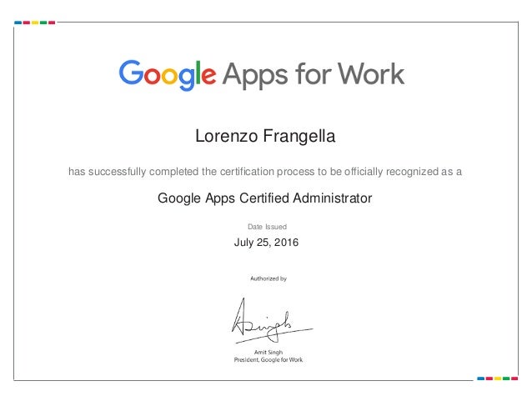The width and height of the screenshot is (532, 411).
Task: Click the date 'July 25, 2016'
Action: pos(266,243)
